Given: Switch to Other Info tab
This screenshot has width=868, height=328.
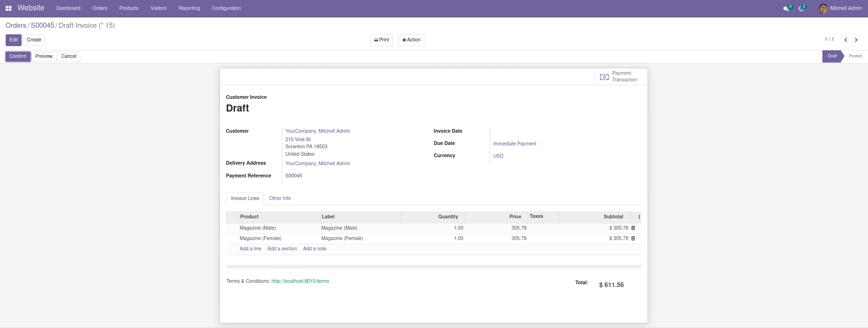Looking at the screenshot, I should click(x=280, y=199).
